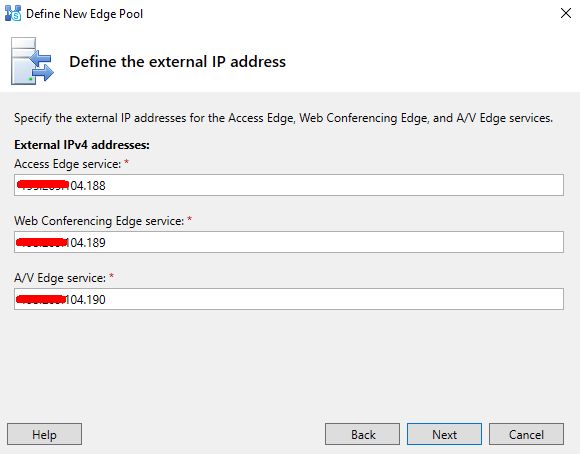This screenshot has height=454, width=580.
Task: Click the 'Define the external IP address' heading
Action: [178, 61]
